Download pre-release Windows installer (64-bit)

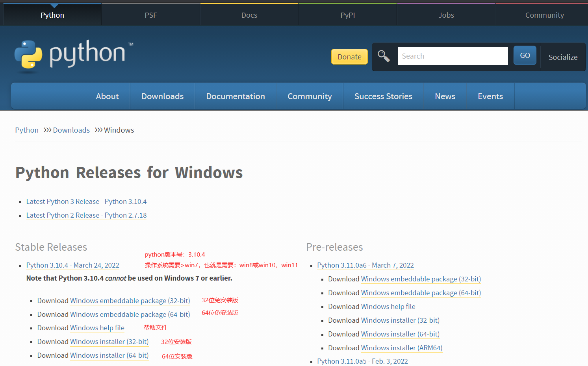tap(400, 334)
